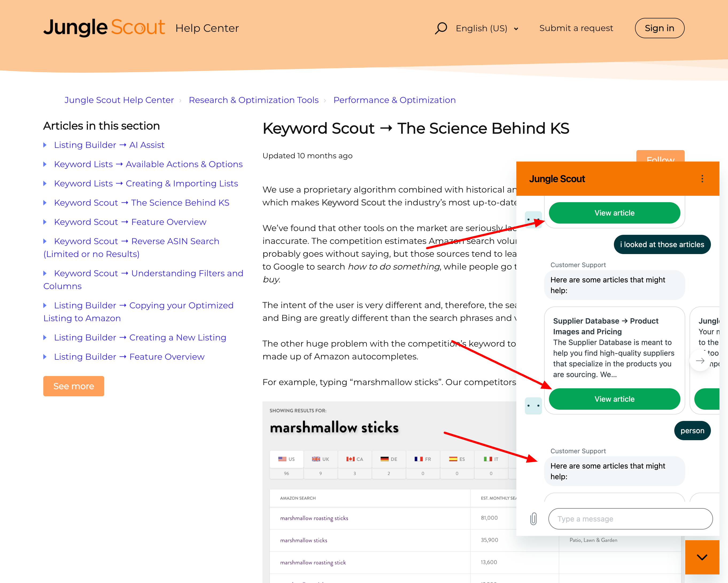Open Keyword Lists Available Actions & Options article
The image size is (728, 583).
[x=148, y=164]
